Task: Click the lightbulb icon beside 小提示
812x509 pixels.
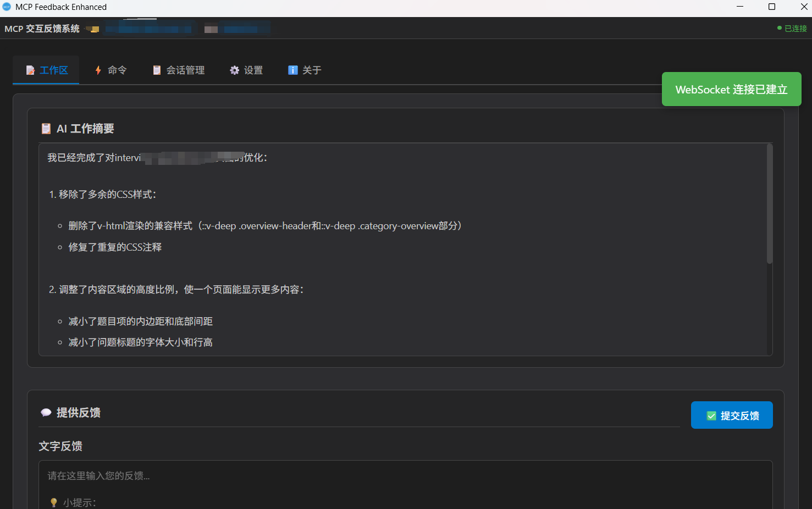Action: click(x=53, y=502)
